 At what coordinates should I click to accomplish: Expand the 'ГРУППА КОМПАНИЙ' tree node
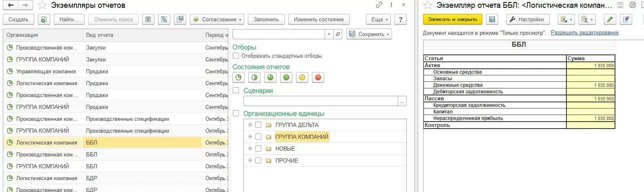(x=250, y=137)
